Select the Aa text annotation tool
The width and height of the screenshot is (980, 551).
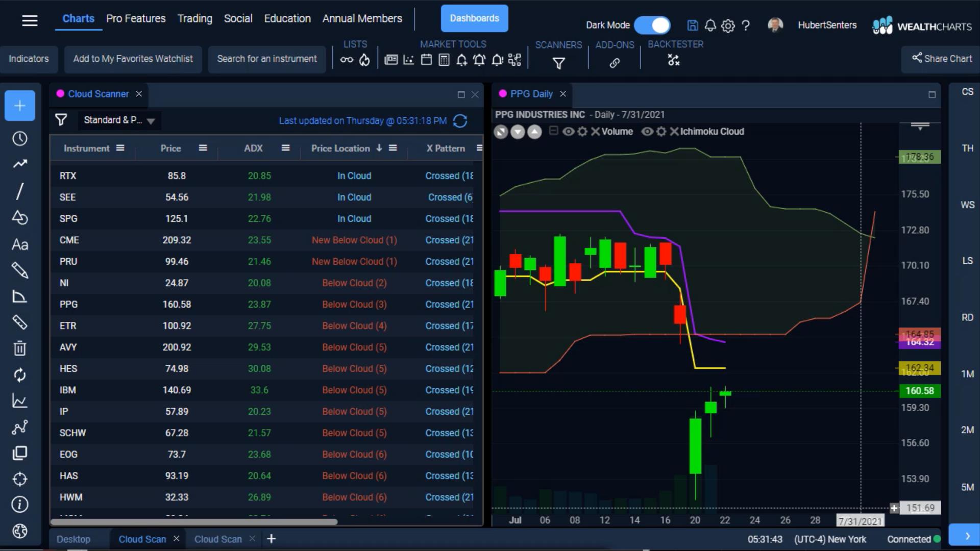point(20,244)
